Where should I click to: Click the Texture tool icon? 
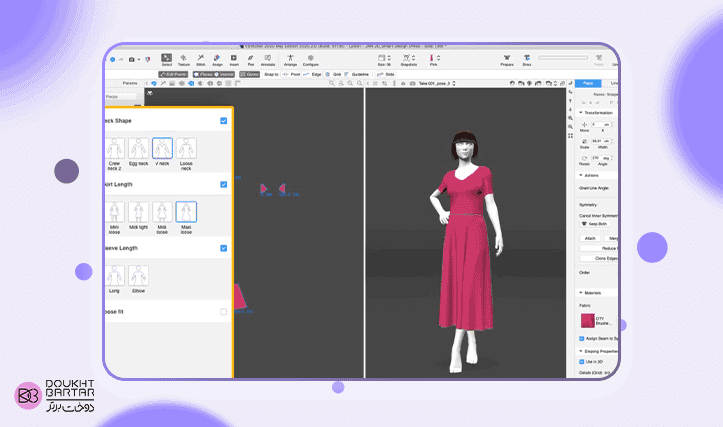pos(183,58)
